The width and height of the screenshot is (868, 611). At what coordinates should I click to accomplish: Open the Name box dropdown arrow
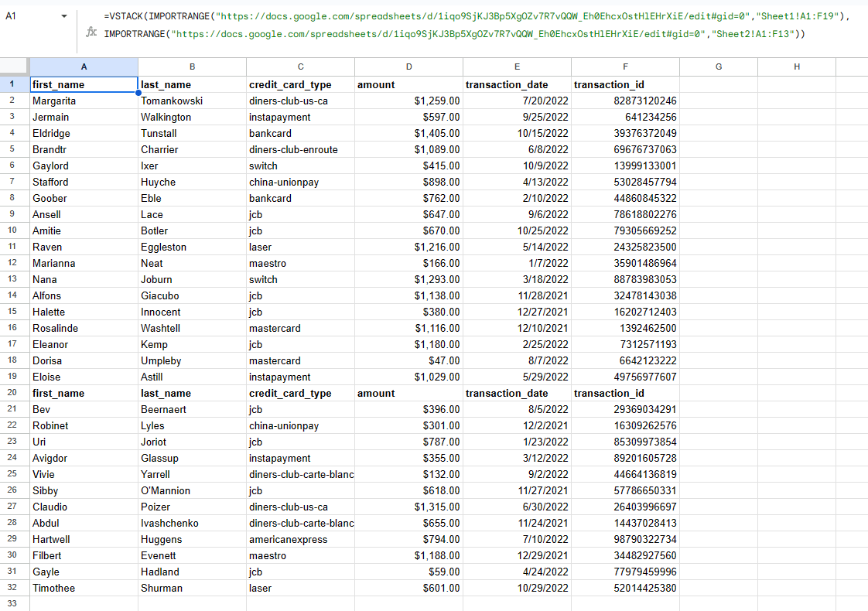point(64,16)
